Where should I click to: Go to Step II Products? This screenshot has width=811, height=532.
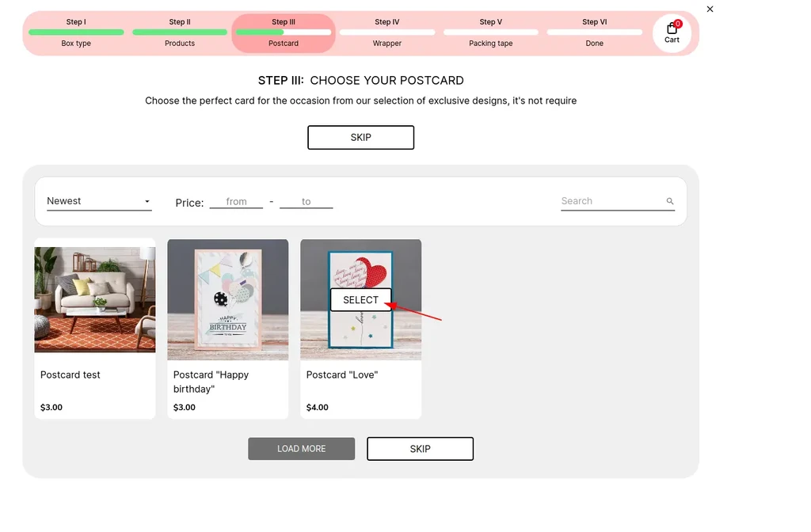180,32
